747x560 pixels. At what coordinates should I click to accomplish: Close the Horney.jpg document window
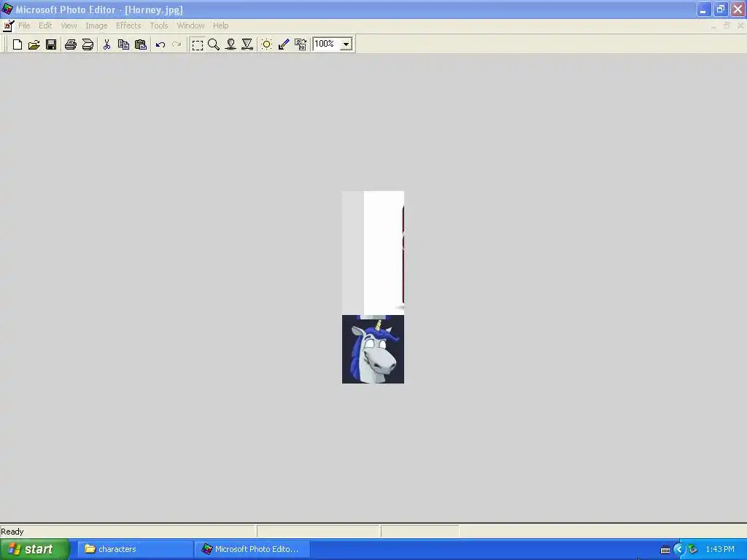point(740,26)
